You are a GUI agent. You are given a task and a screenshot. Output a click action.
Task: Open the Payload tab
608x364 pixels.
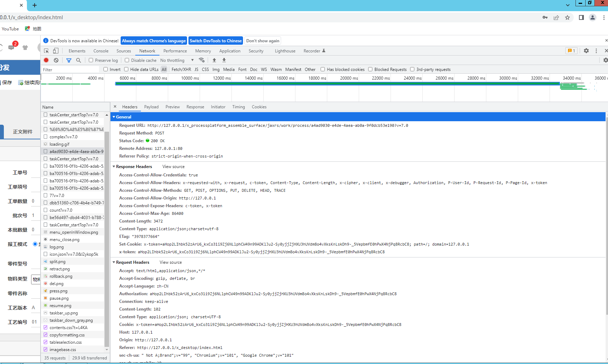(x=151, y=107)
